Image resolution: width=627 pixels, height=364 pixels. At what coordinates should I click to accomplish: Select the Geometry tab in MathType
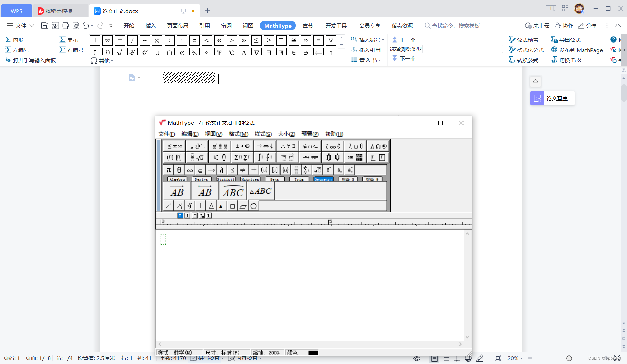pyautogui.click(x=323, y=179)
